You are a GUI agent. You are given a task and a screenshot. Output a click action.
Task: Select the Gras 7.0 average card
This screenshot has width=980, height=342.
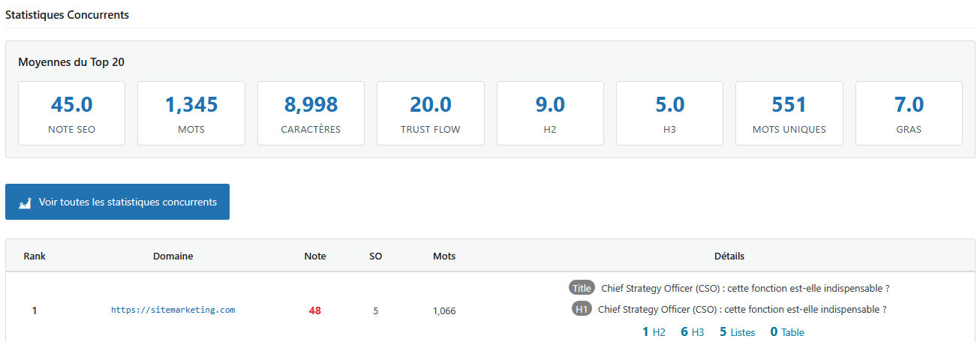(x=909, y=113)
